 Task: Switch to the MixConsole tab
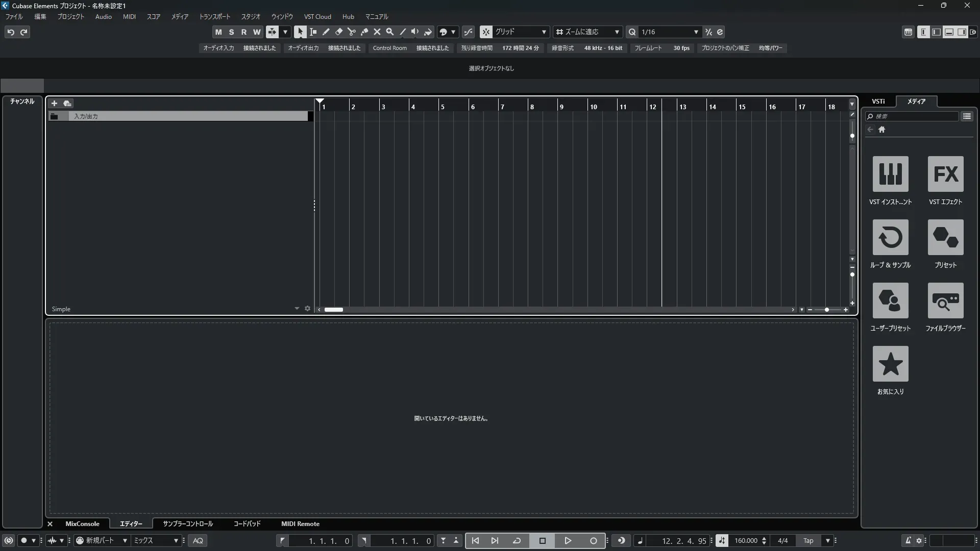(x=82, y=524)
